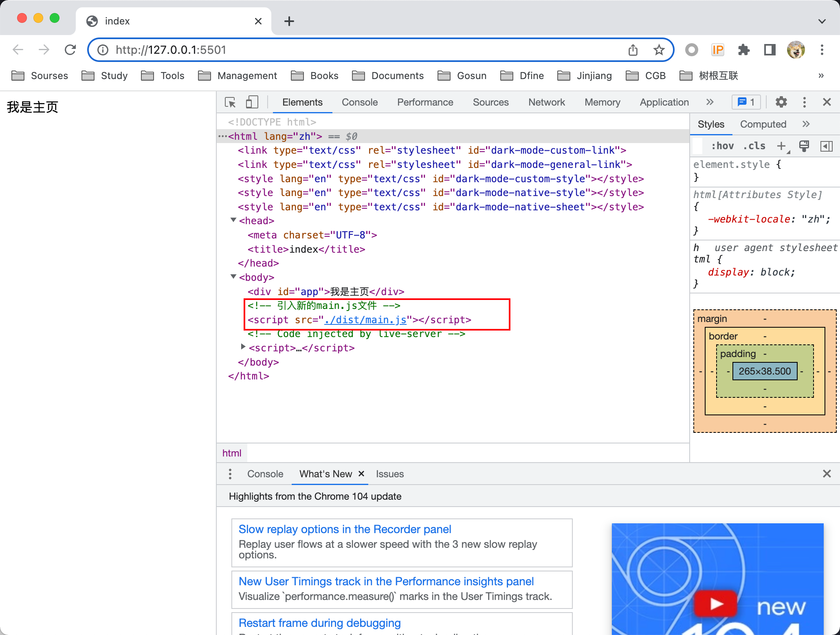Toggle the :hov element state panel
The width and height of the screenshot is (840, 635).
[722, 146]
